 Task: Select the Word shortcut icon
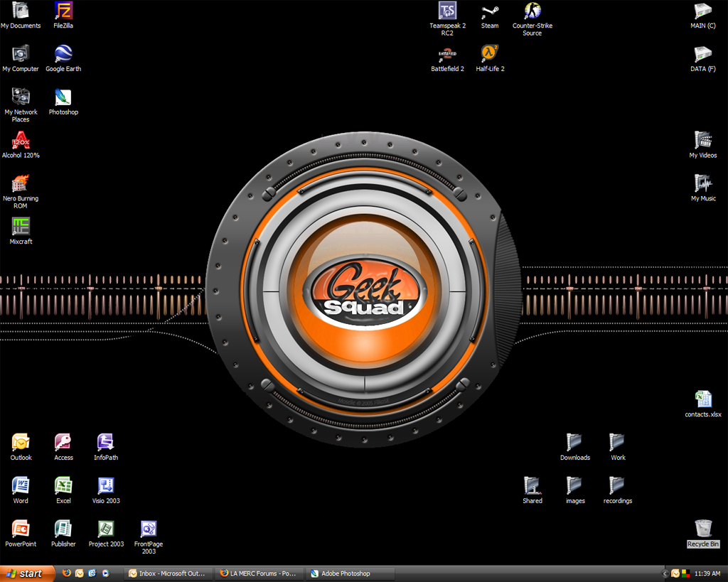[21, 490]
